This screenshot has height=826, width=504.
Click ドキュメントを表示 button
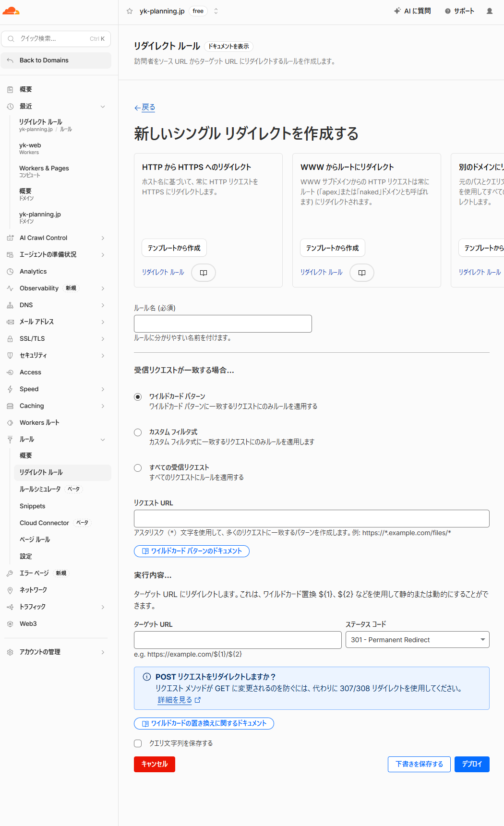[x=228, y=47]
